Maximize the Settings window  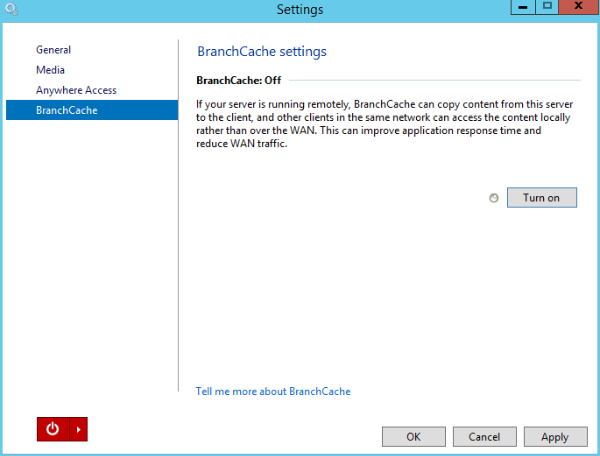coord(547,7)
